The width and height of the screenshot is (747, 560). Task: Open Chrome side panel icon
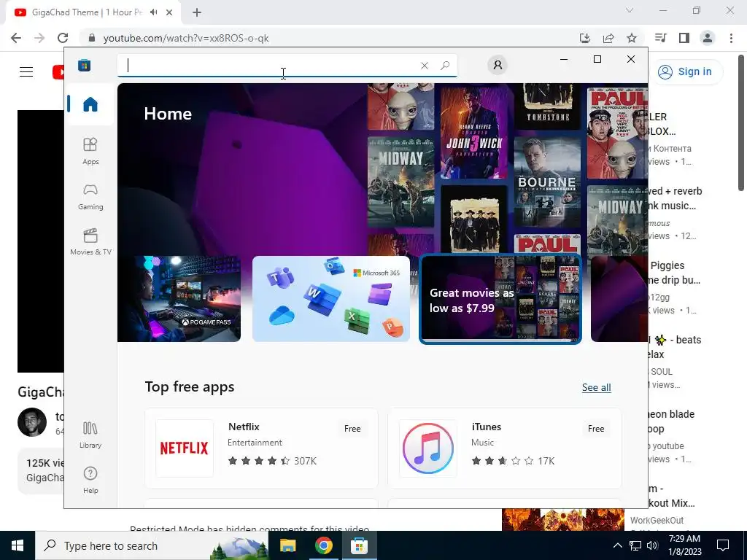[x=684, y=38]
